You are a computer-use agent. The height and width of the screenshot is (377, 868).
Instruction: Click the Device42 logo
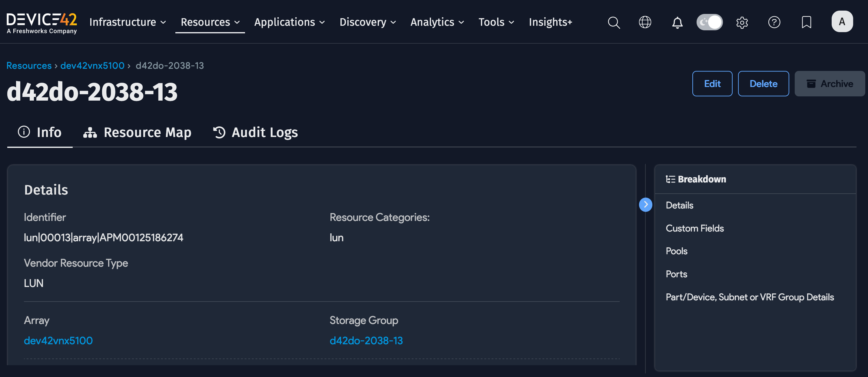click(42, 21)
